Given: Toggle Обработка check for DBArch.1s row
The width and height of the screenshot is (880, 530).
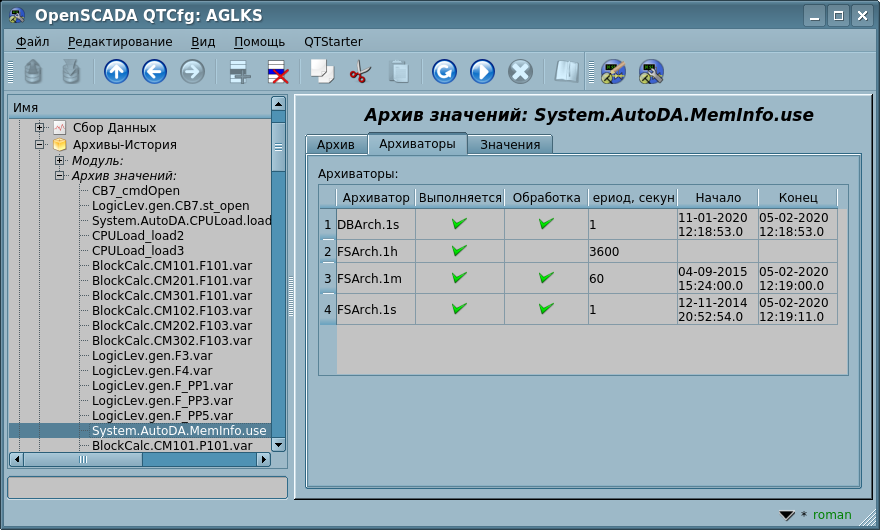Looking at the screenshot, I should click(546, 224).
